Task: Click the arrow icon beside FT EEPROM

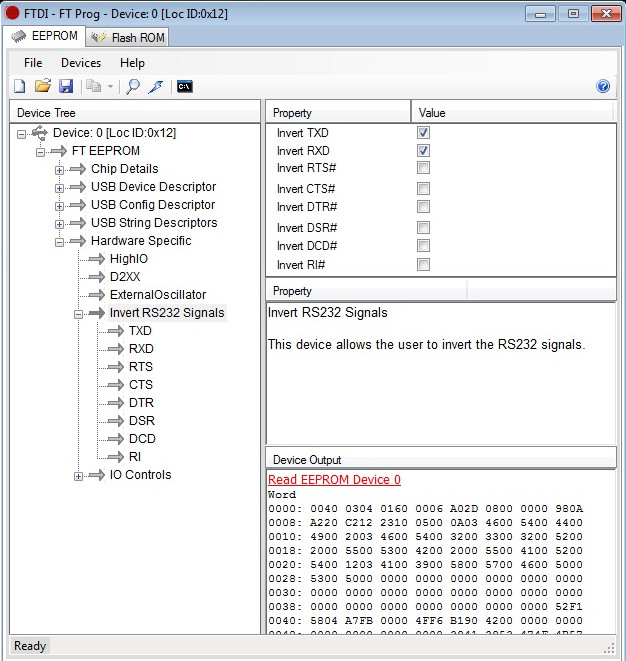Action: tap(59, 150)
